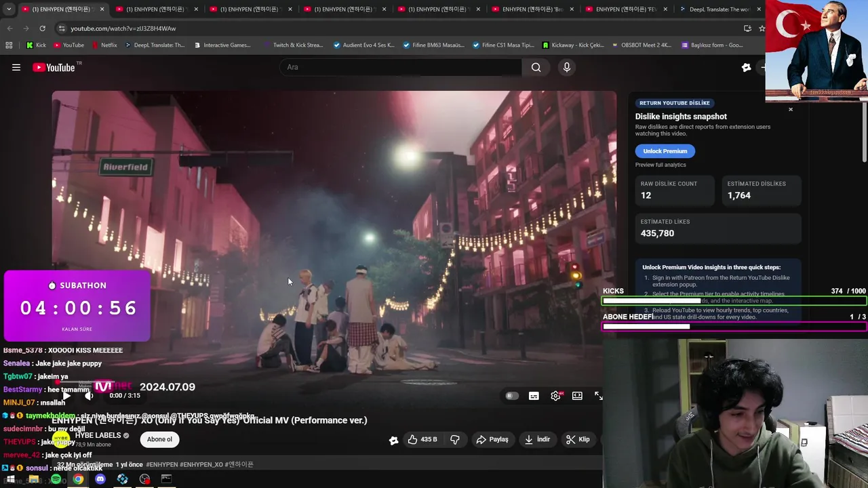Open the YouTube bookmark in bookmarks bar
The height and width of the screenshot is (488, 868).
click(68, 45)
